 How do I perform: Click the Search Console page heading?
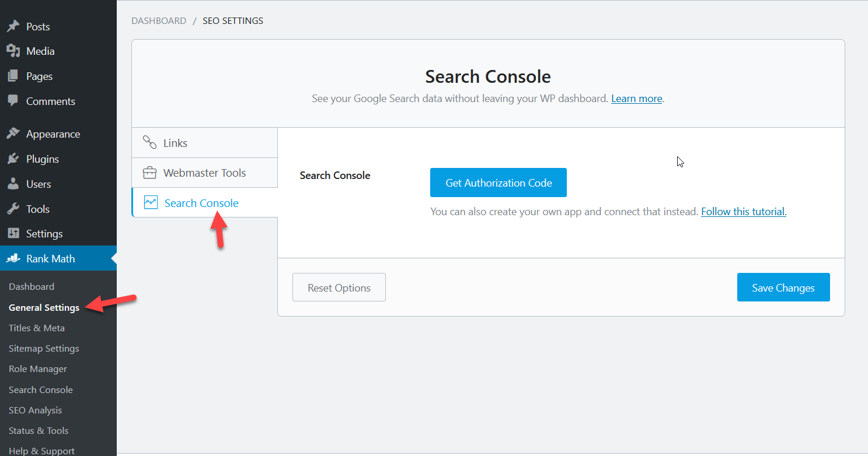[488, 76]
